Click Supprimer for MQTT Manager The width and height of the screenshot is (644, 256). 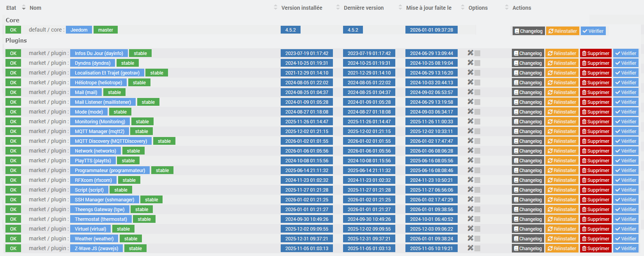(x=596, y=131)
